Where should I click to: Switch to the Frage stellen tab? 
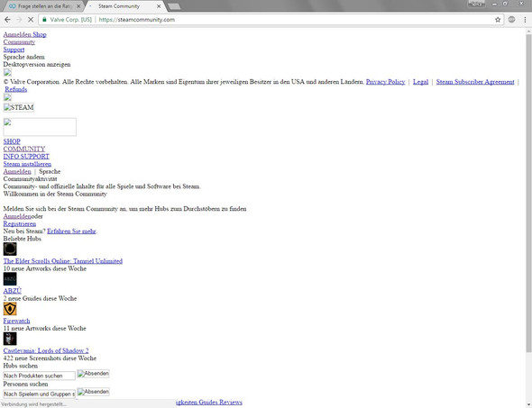pos(44,6)
